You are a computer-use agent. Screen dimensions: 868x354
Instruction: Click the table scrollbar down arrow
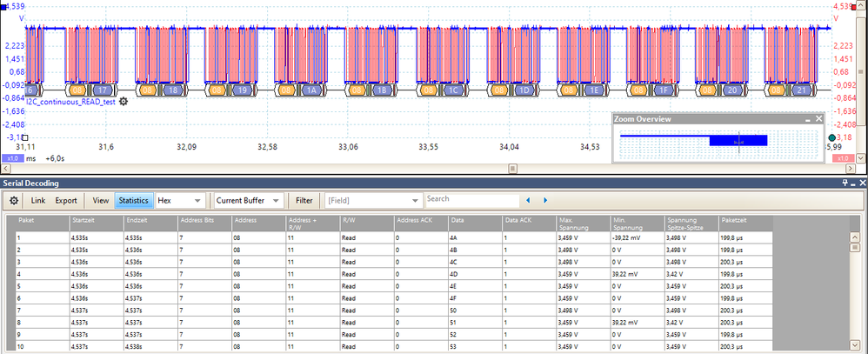[854, 344]
